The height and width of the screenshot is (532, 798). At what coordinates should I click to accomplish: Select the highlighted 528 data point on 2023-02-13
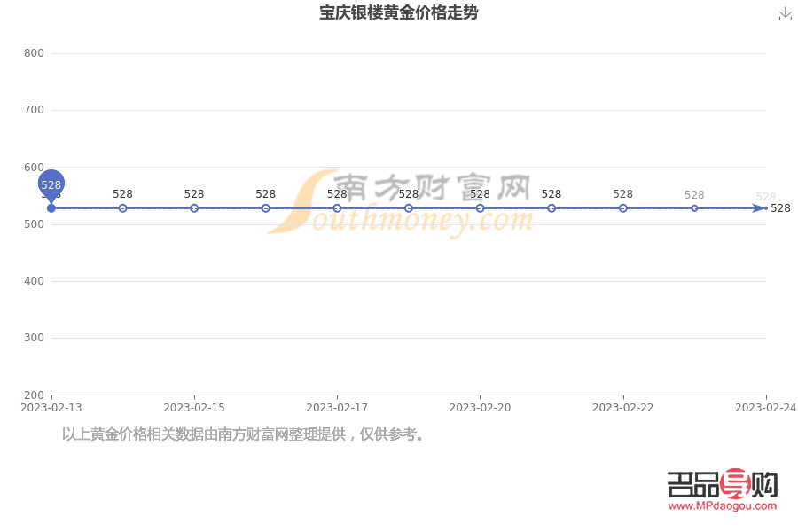[x=51, y=184]
